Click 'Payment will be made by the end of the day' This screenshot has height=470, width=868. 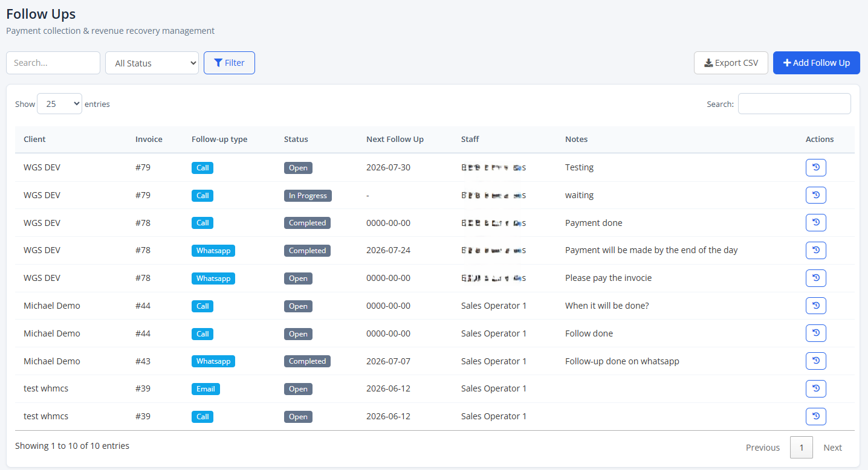point(652,250)
